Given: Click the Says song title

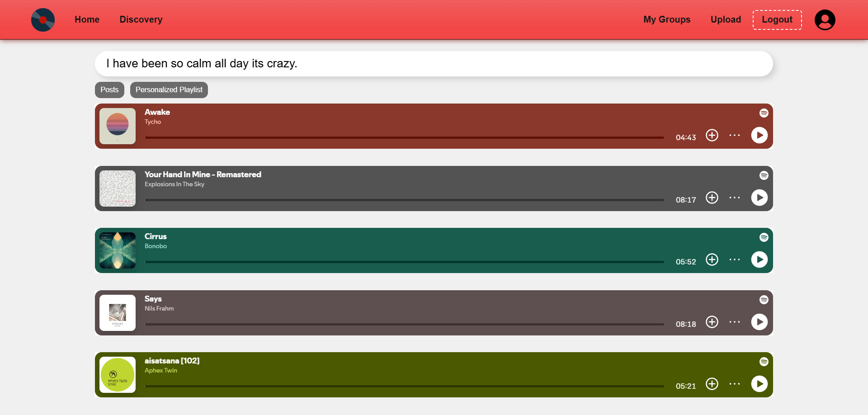Looking at the screenshot, I should [x=153, y=299].
